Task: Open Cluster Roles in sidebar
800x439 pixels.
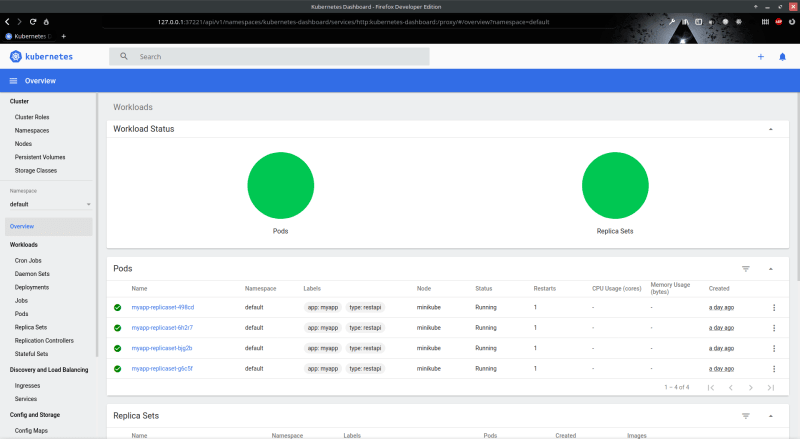Action: coord(32,117)
